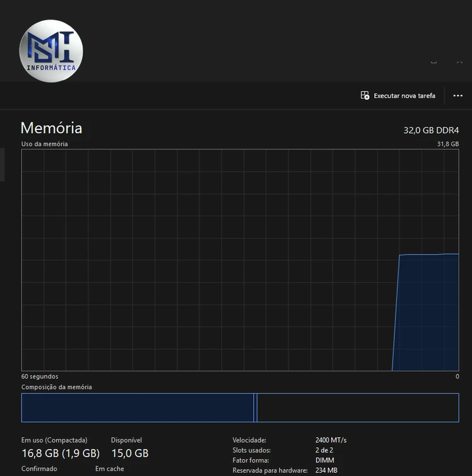Click the 16,8 GB (1,9 GB) value
Screen dimensions: 472x476
click(x=61, y=453)
